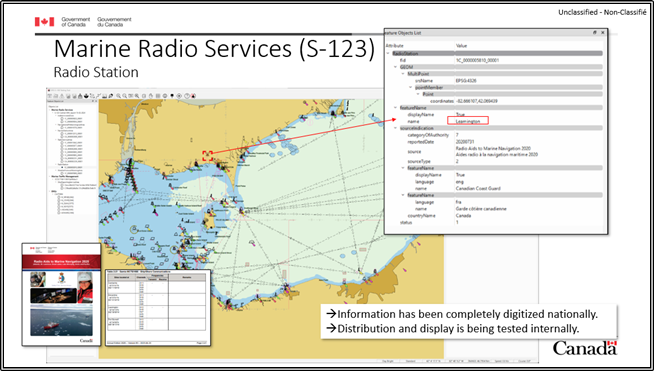Click the dark ship icon in toolbar
The width and height of the screenshot is (654, 371).
click(86, 96)
